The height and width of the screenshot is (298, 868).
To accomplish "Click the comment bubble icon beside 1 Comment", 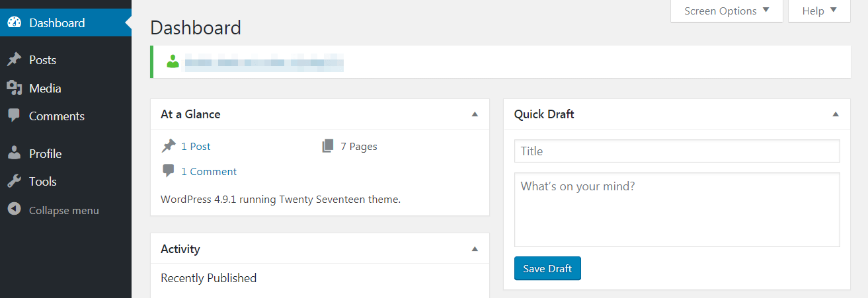I will pos(169,171).
